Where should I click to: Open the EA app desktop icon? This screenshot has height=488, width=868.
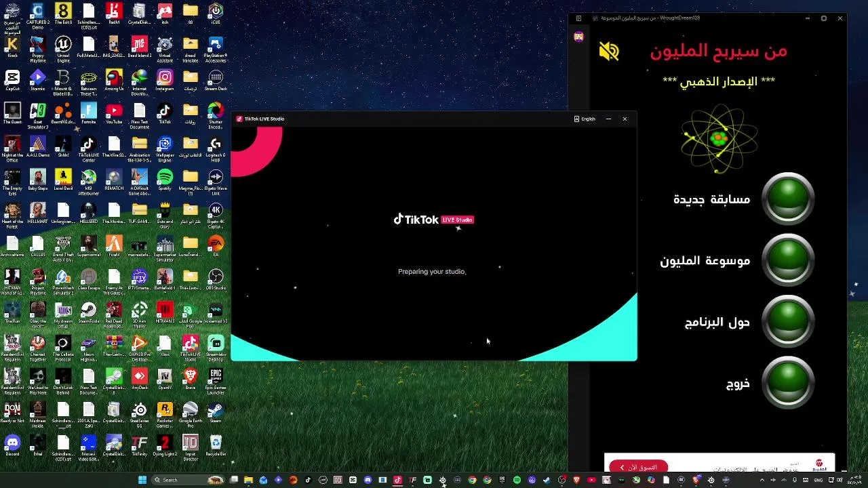(216, 245)
